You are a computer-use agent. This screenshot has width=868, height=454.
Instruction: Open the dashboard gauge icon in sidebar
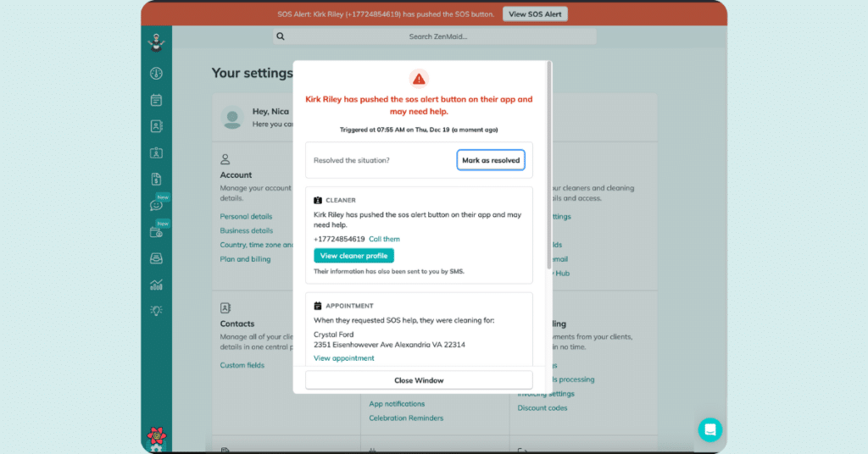pos(156,73)
